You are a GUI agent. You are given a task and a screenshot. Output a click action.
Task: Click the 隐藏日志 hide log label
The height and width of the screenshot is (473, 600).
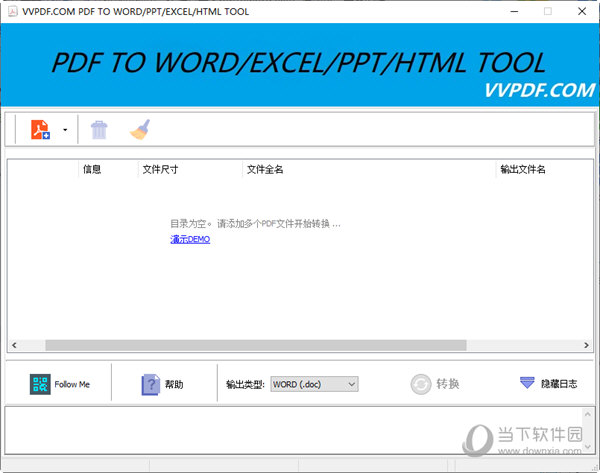tap(559, 383)
